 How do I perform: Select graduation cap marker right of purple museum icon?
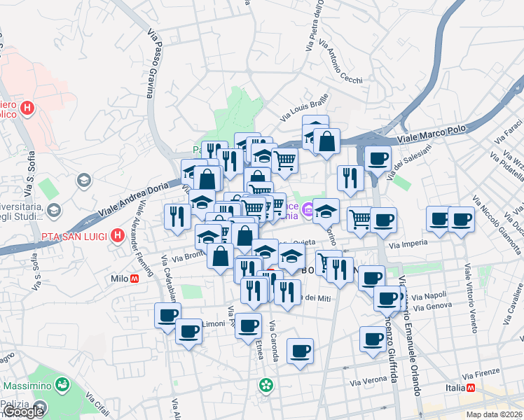tap(326, 212)
